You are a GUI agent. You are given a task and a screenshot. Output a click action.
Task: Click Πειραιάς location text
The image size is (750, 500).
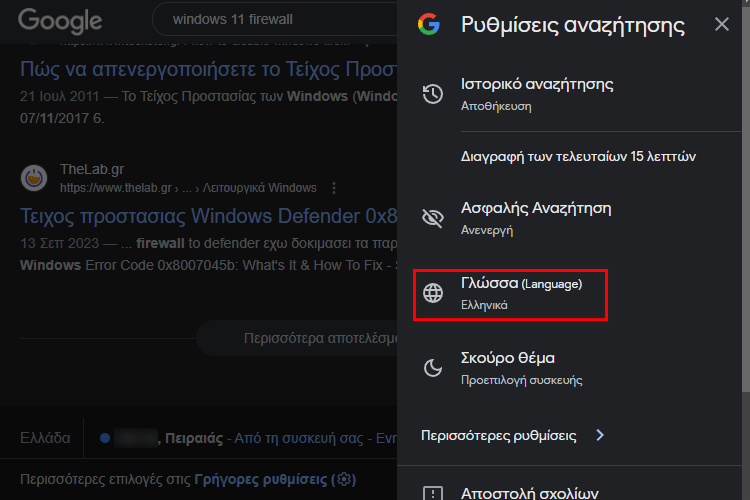pos(194,438)
